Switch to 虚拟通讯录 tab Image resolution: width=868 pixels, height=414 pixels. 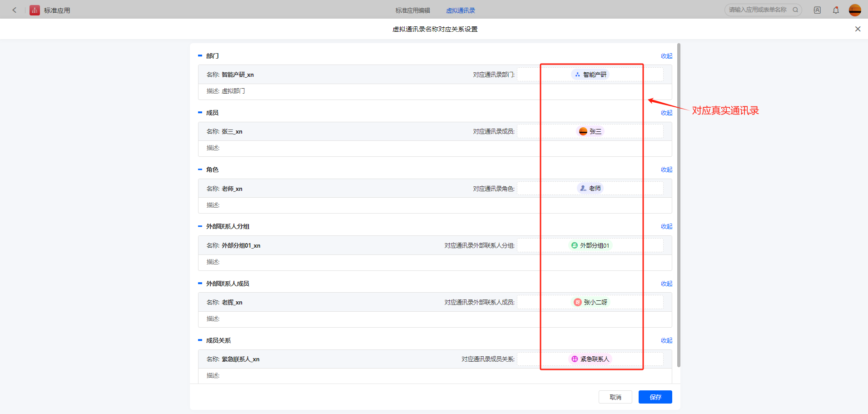pos(460,10)
